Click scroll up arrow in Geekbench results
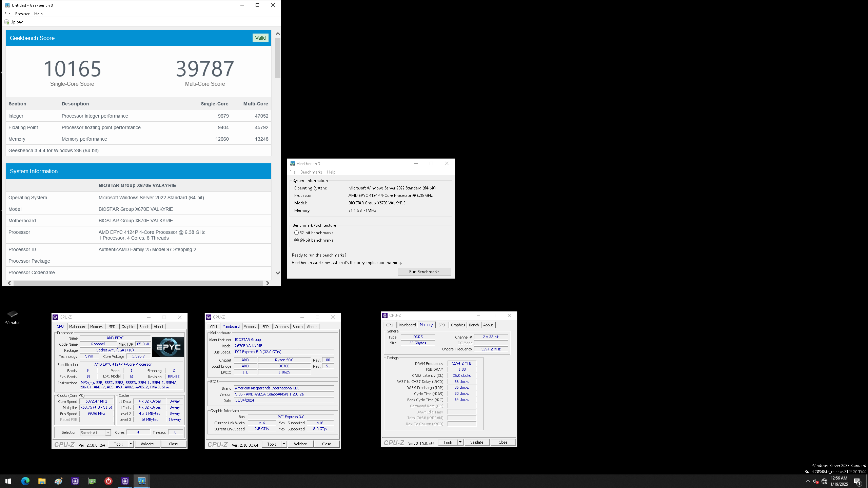 pos(278,34)
